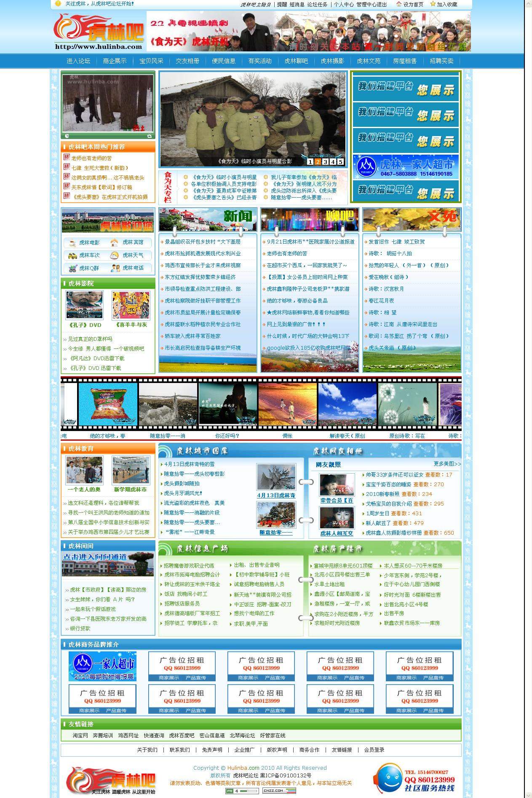Open the 虎林电影 coffee cup icon

pyautogui.click(x=72, y=242)
